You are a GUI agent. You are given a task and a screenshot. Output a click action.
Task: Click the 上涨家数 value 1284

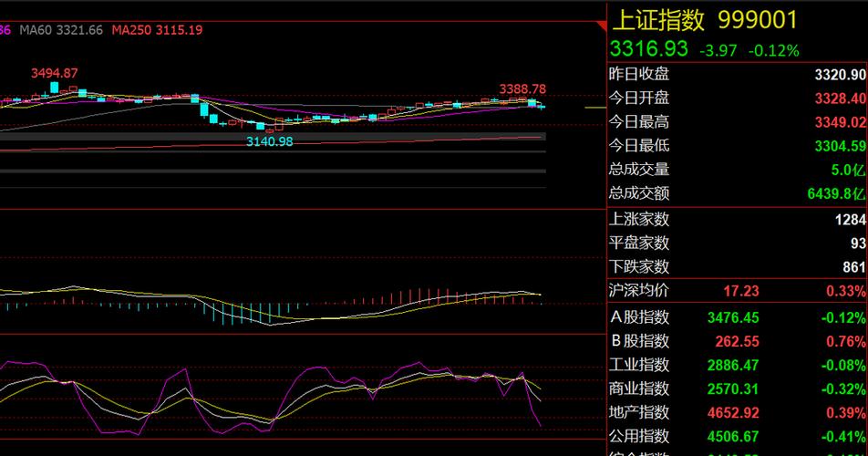click(850, 220)
